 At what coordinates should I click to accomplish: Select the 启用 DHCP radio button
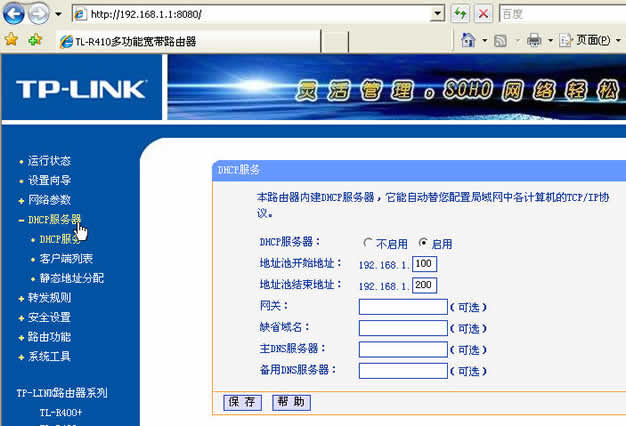423,243
